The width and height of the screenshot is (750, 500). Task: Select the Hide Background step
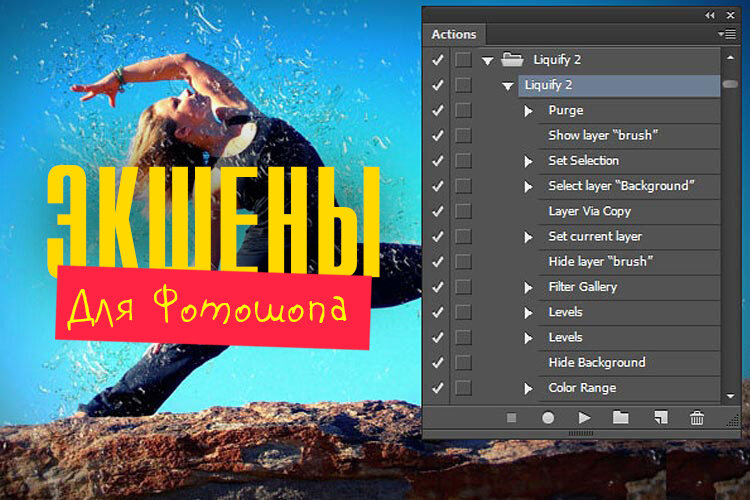[x=629, y=363]
